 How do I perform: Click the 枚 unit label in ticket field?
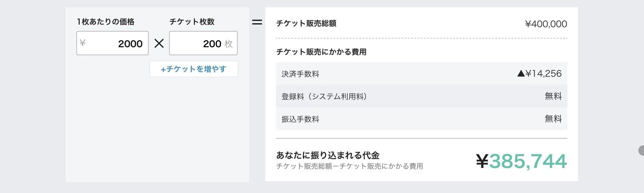tap(229, 44)
